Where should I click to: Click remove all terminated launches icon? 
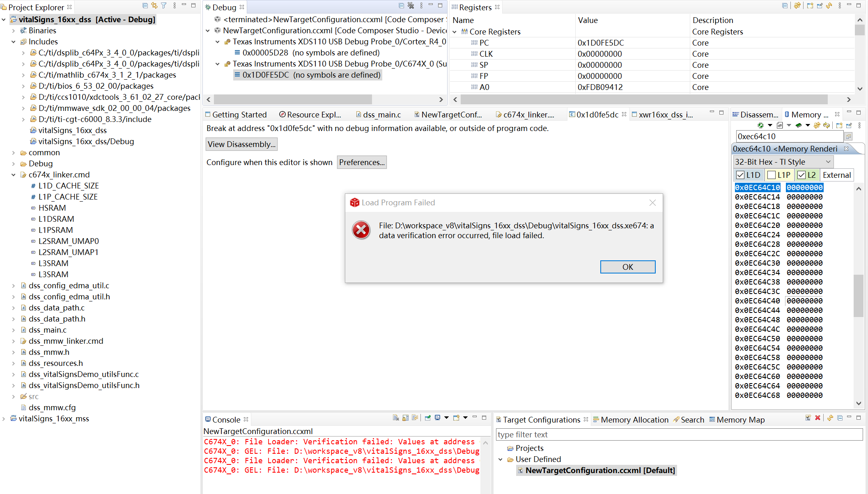(x=411, y=6)
